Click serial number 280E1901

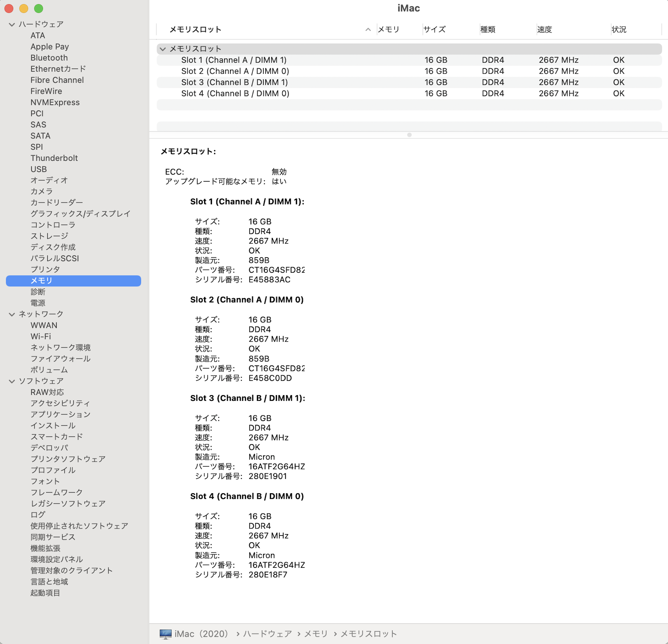[268, 477]
